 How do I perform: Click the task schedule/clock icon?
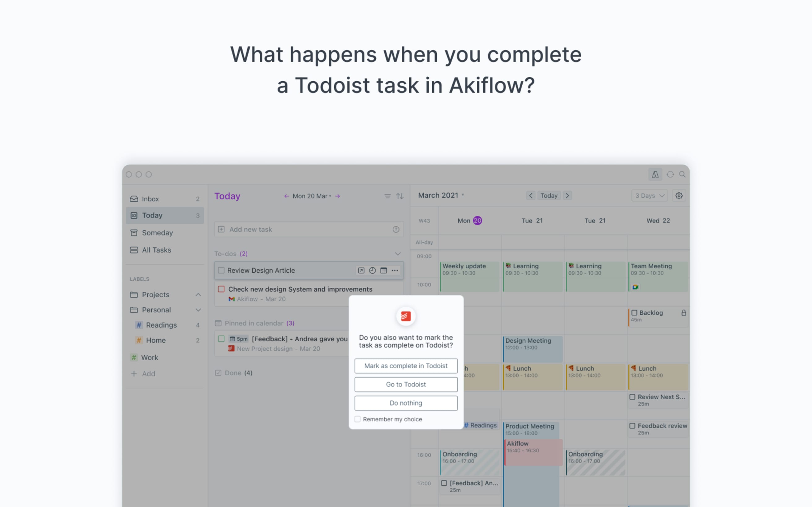[372, 270]
